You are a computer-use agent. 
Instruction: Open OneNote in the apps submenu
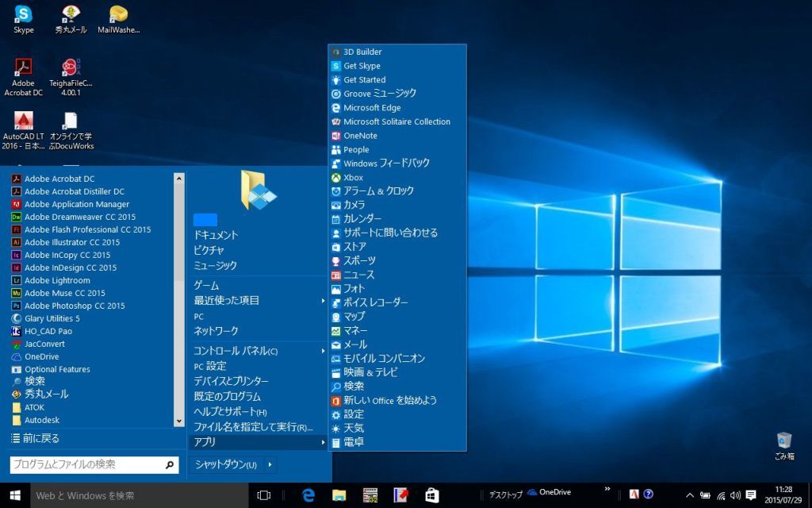360,136
